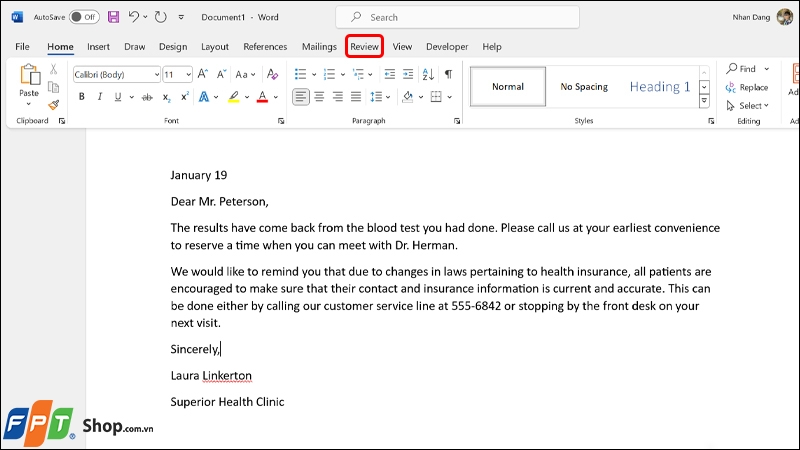Screen dimensions: 800x450
Task: Toggle AutoSave switch
Action: point(84,17)
